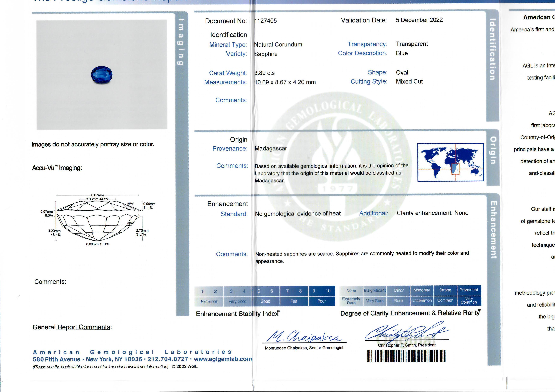Click the Sapphire variety value
The image size is (555, 392).
click(266, 54)
